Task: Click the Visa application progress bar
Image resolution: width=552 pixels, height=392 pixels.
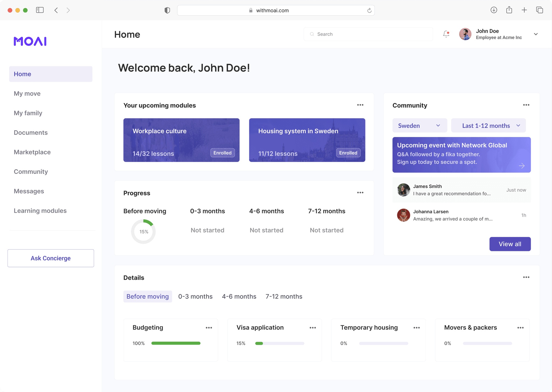Action: coord(280,343)
